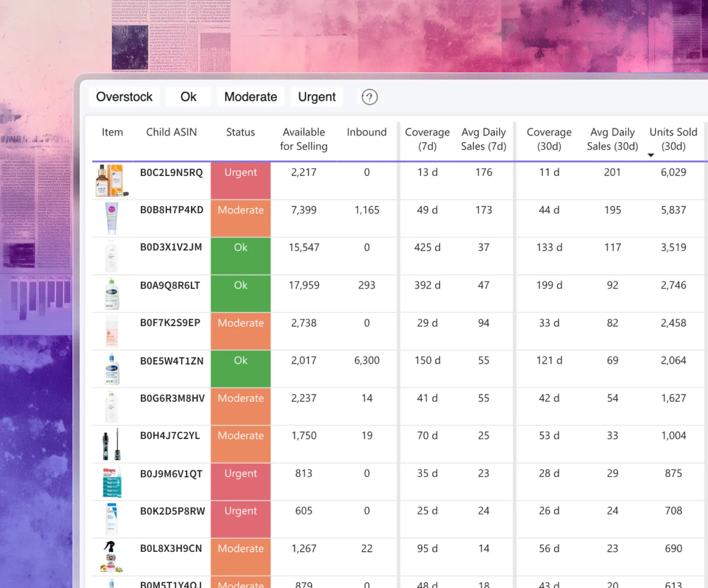Sort by Coverage (7d) column header
Viewport: 708px width, 588px height.
427,139
